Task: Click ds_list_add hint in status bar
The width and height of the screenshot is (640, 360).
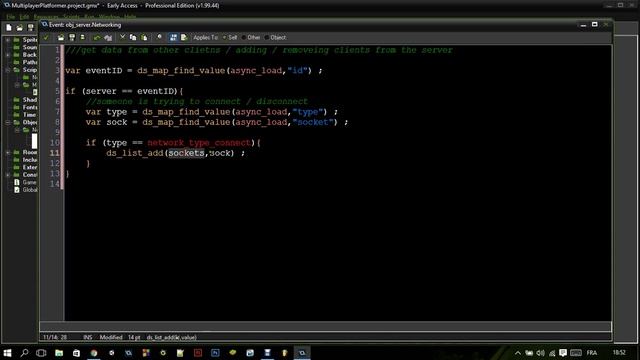Action: 171,338
